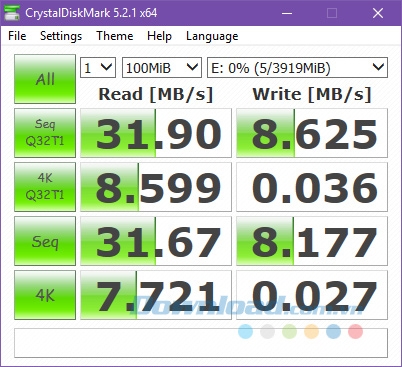
Task: Minimize the CrystalDiskMark window
Action: point(287,13)
